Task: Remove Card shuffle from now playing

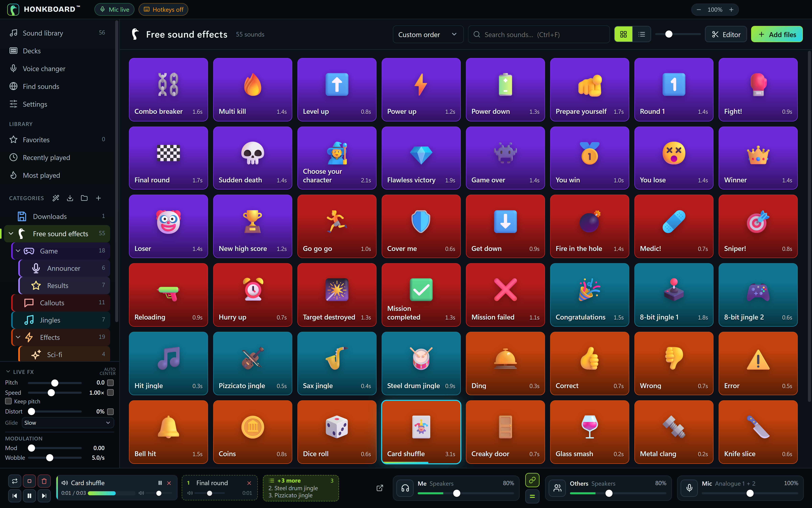Action: 169,483
